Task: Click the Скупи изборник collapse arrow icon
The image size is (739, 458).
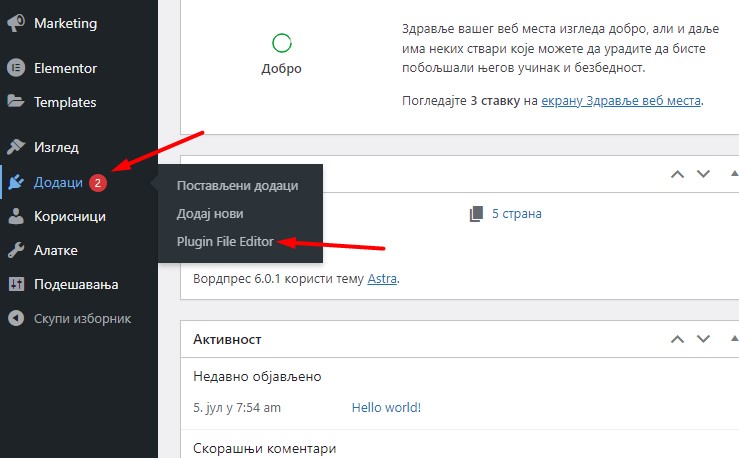Action: tap(16, 318)
